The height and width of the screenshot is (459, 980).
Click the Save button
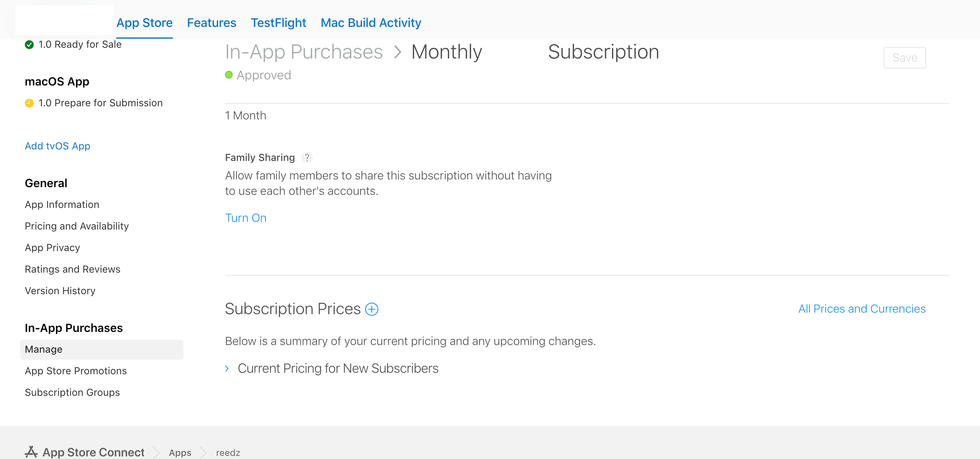[905, 58]
